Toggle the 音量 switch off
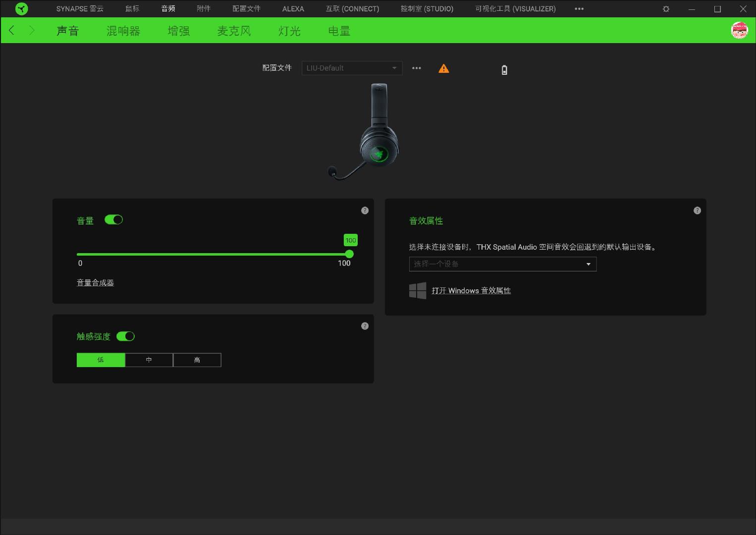 pyautogui.click(x=113, y=219)
